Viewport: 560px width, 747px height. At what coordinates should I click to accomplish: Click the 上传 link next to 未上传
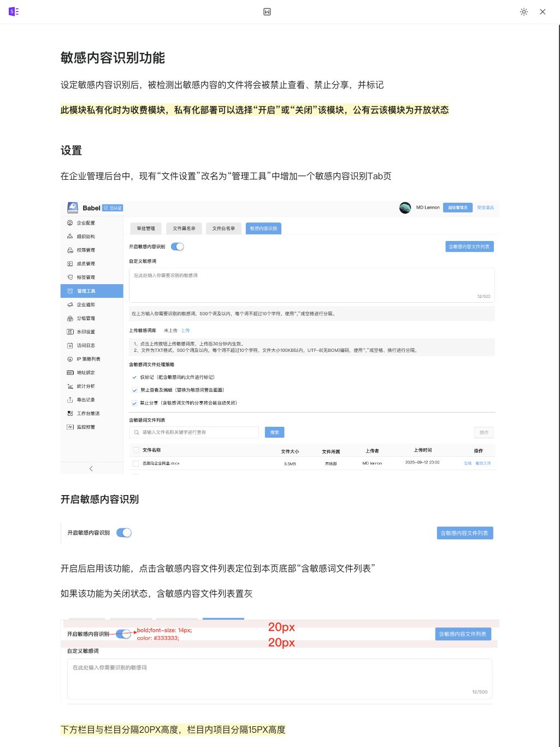[185, 331]
